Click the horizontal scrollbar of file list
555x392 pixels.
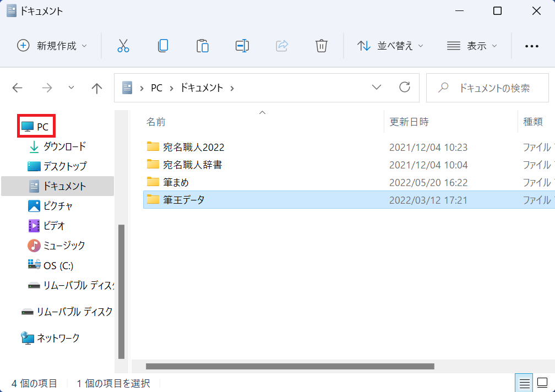(290, 367)
